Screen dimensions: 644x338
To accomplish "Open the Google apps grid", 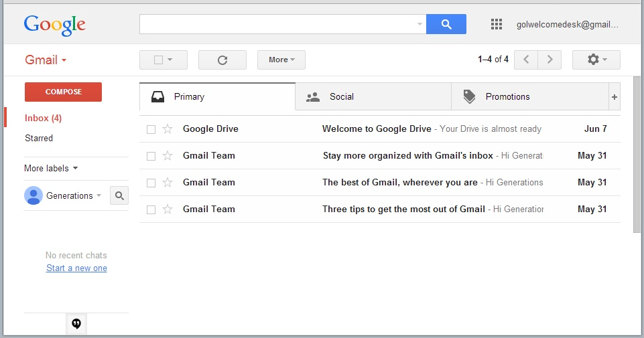I will 497,24.
